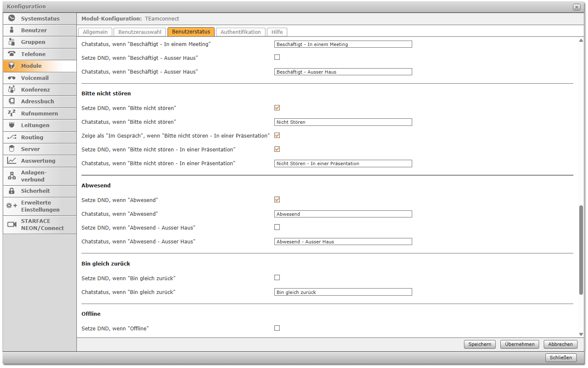Open the Hilfe tab
The width and height of the screenshot is (588, 368).
click(x=277, y=32)
